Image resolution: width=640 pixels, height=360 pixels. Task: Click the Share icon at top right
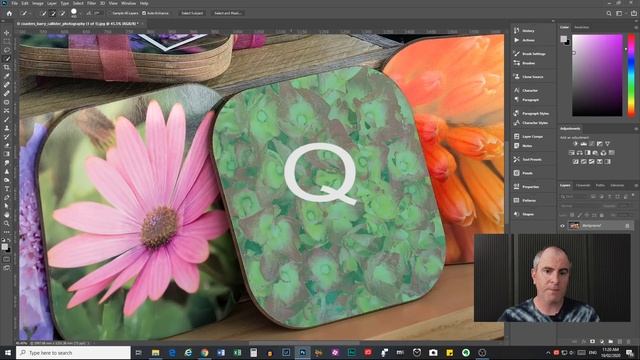(x=634, y=13)
